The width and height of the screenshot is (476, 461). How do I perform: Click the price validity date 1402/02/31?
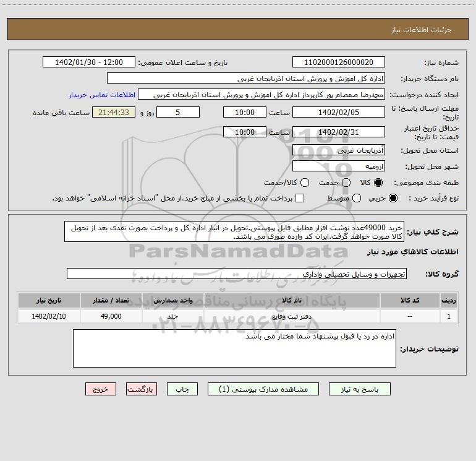(x=339, y=132)
